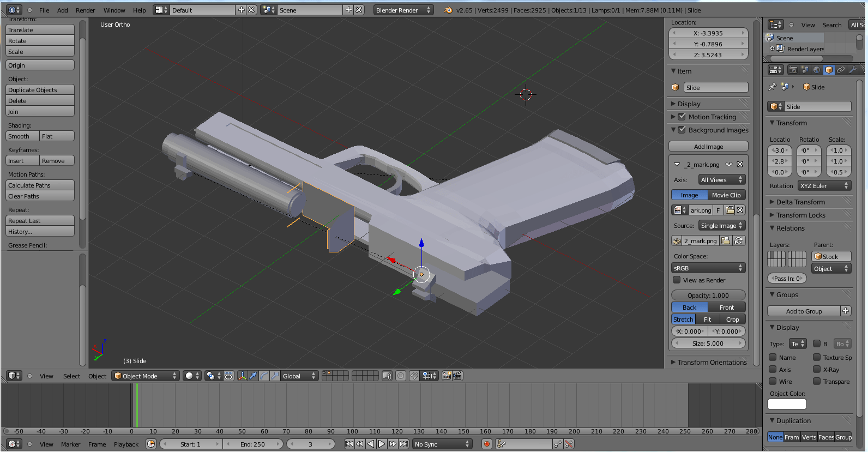Reload the 2_mark.png image
Screen dimensions: 868x452
tap(739, 240)
